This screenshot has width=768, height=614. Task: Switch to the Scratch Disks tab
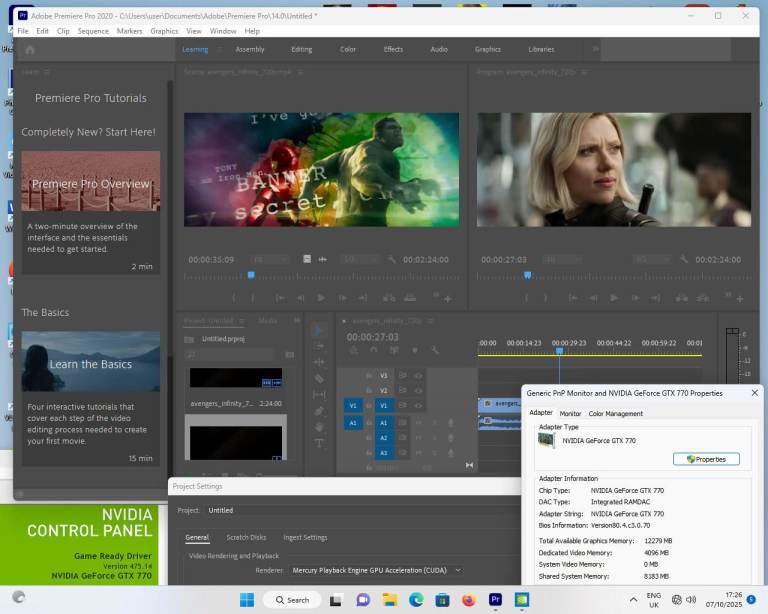pos(246,538)
